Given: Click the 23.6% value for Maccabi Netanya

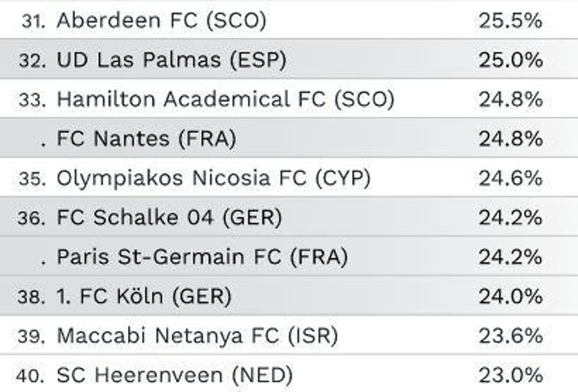Looking at the screenshot, I should tap(511, 335).
